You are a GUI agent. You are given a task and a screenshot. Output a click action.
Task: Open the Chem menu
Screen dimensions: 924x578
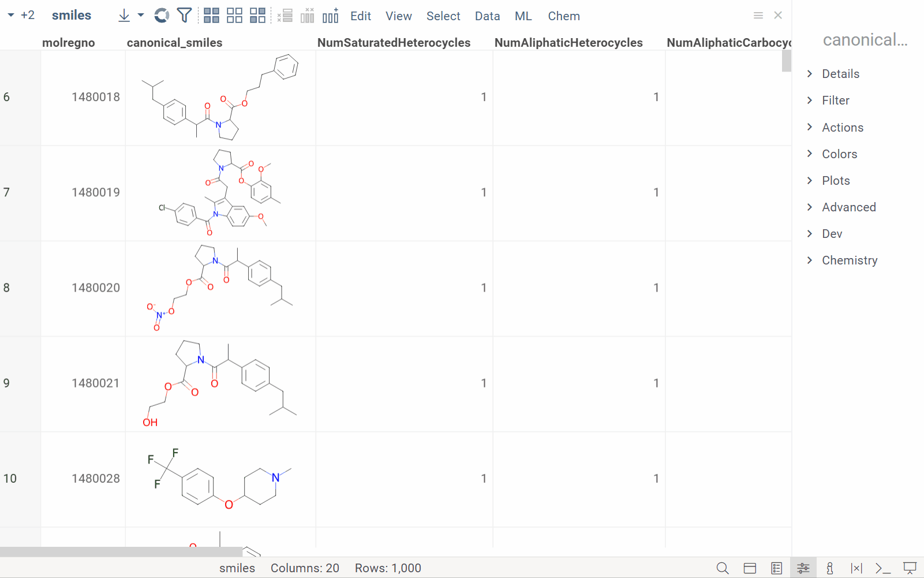(563, 16)
